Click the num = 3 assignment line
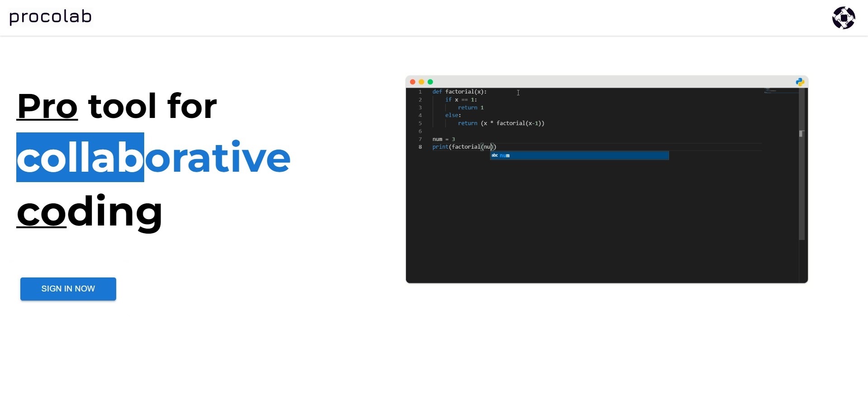Screen dimensions: 868x418 point(444,139)
